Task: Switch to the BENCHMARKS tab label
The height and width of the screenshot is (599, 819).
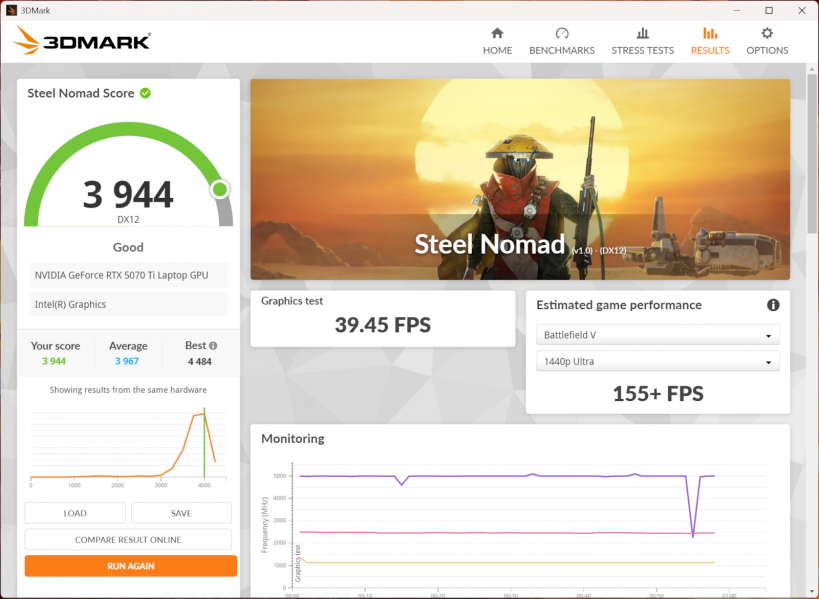Action: [x=561, y=50]
